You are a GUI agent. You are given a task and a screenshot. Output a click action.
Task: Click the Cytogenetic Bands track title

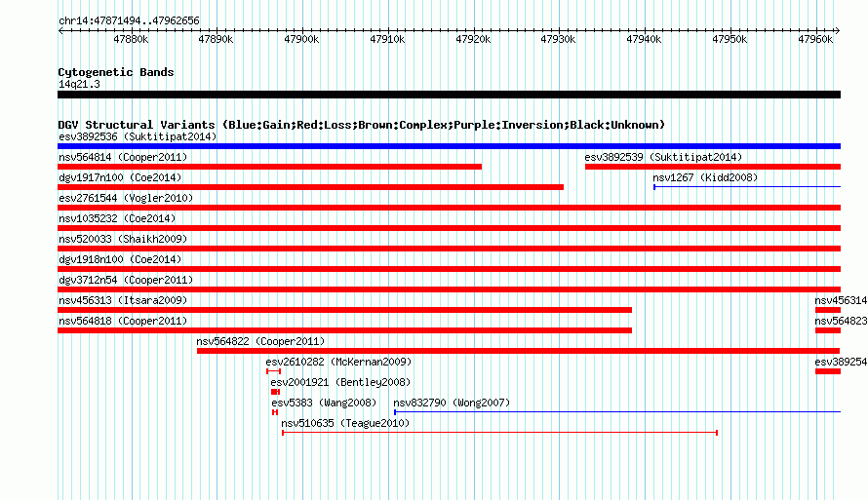[x=116, y=72]
